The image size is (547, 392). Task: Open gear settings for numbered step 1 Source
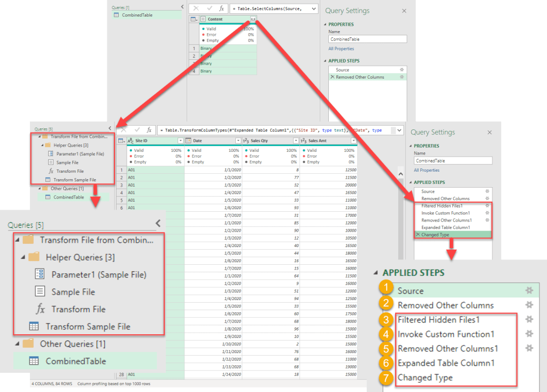click(x=529, y=290)
